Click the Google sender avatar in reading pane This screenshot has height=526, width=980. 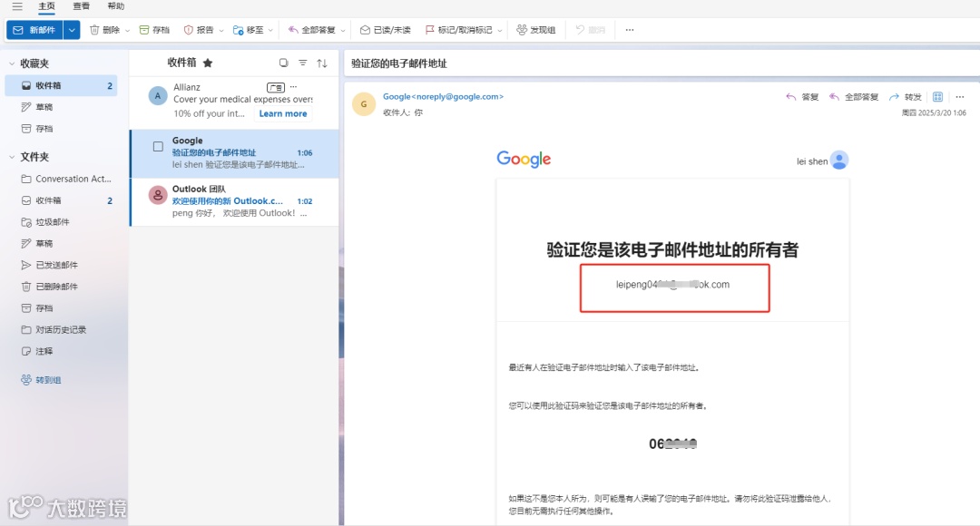[364, 104]
